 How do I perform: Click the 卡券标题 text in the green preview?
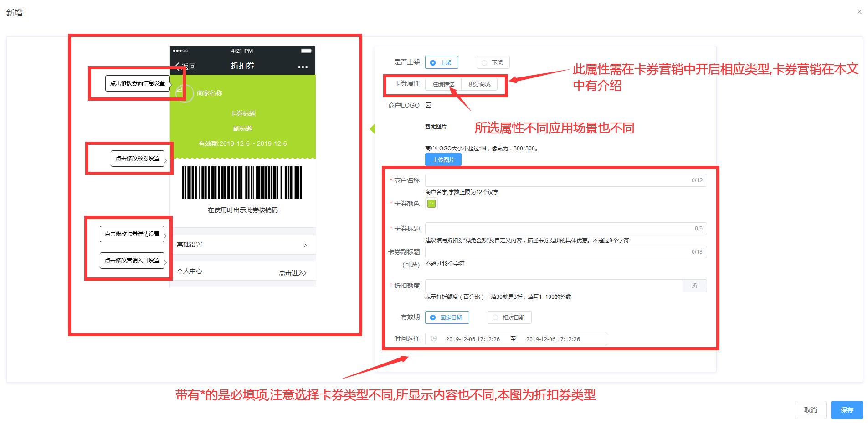point(243,113)
